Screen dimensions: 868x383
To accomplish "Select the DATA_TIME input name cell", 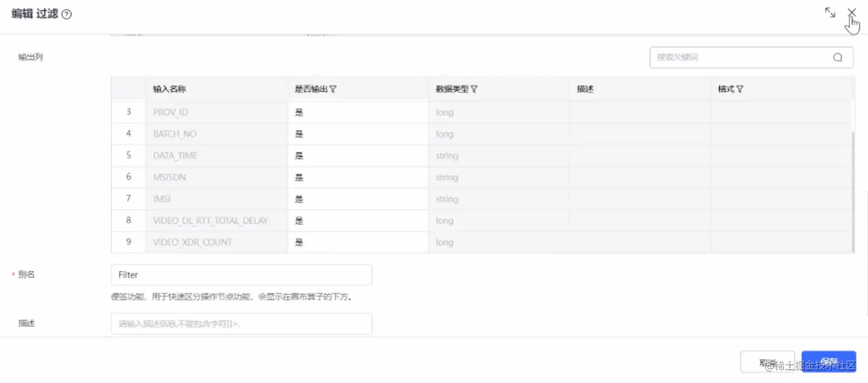I will point(217,156).
